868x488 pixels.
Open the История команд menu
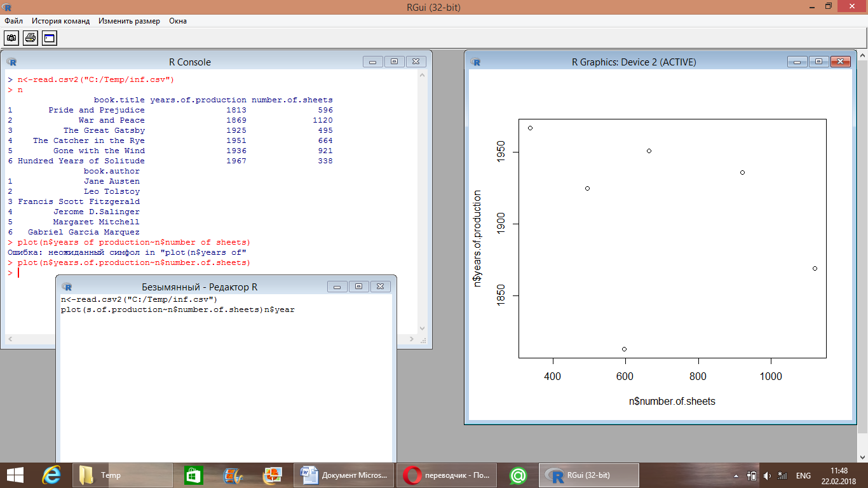pyautogui.click(x=61, y=21)
